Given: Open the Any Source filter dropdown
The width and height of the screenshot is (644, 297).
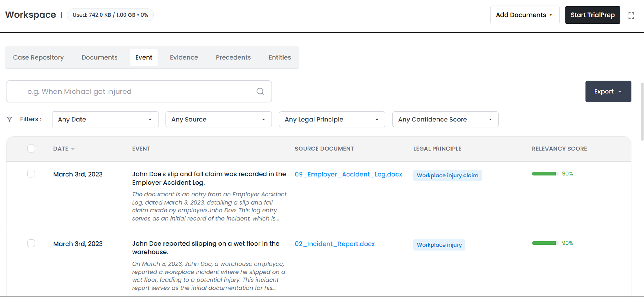Looking at the screenshot, I should coord(218,119).
